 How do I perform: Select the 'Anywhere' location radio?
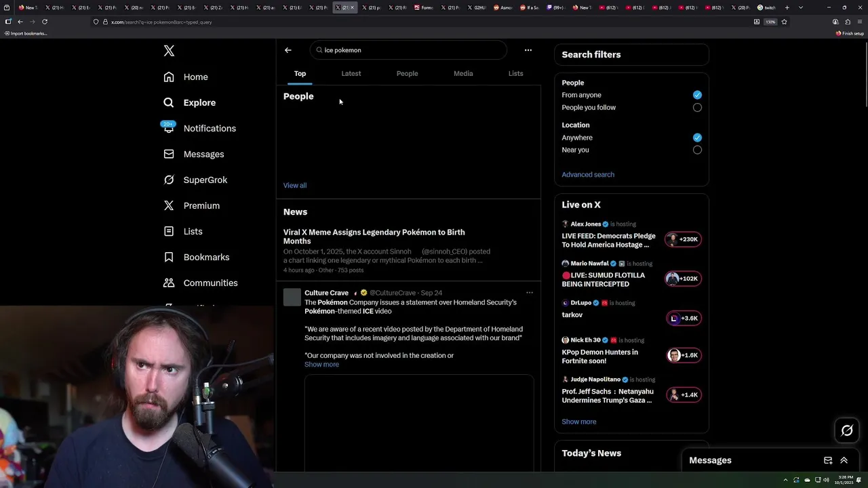pos(697,138)
